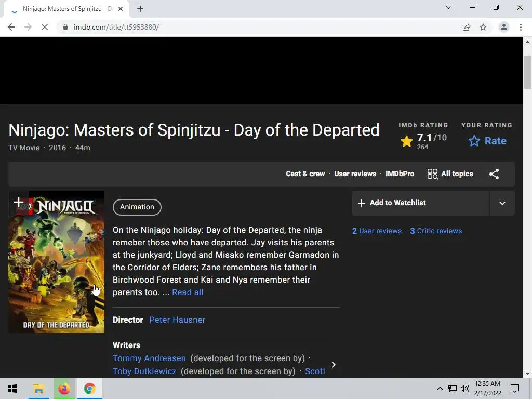The height and width of the screenshot is (399, 532).
Task: Open the Chrome profile avatar menu
Action: tap(504, 27)
